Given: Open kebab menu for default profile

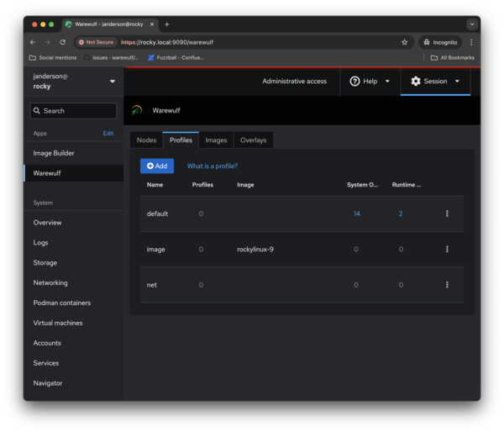Looking at the screenshot, I should (x=447, y=213).
